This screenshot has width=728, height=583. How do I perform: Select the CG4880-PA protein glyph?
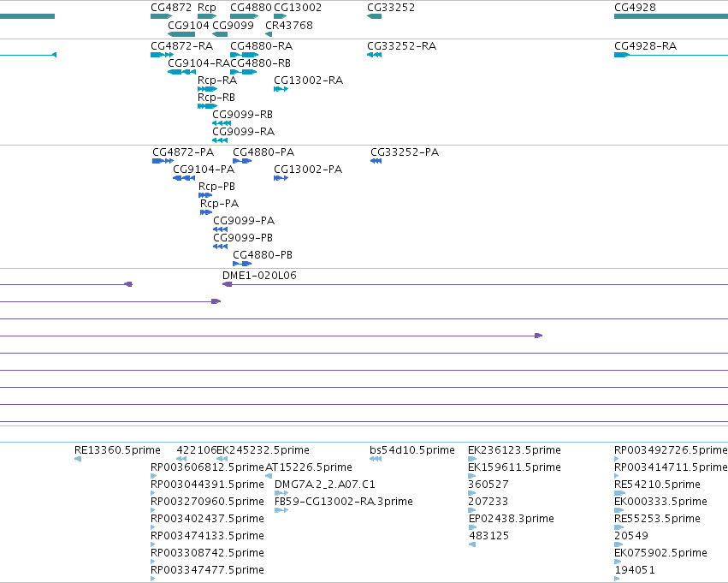pos(242,161)
